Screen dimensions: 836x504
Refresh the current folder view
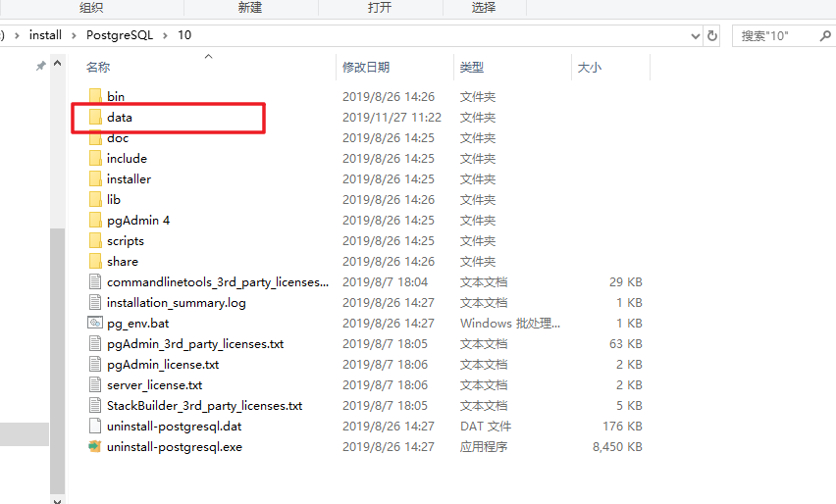click(x=711, y=35)
